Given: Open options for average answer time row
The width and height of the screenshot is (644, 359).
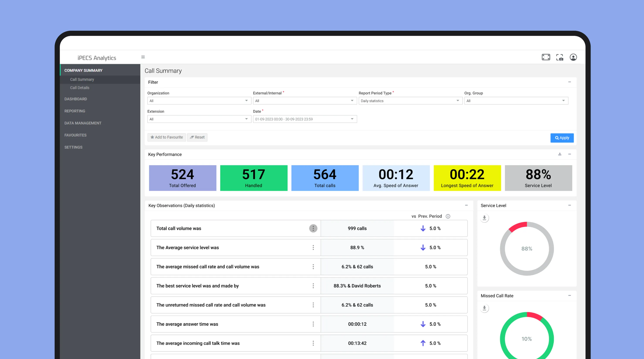Looking at the screenshot, I should coord(313,324).
